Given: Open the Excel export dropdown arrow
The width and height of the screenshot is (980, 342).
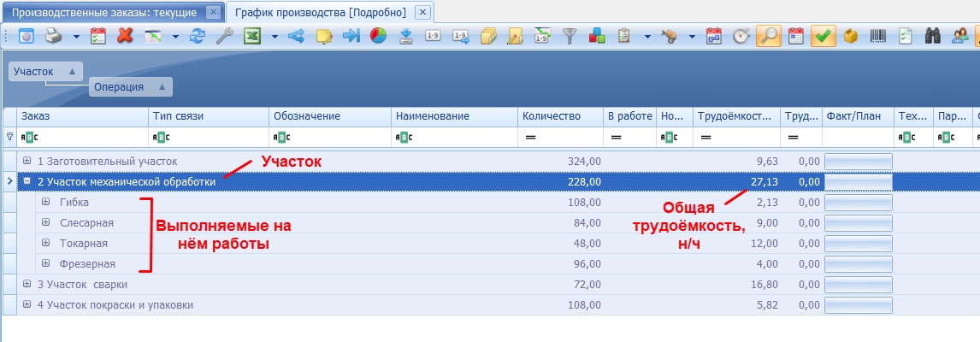Looking at the screenshot, I should pyautogui.click(x=275, y=36).
